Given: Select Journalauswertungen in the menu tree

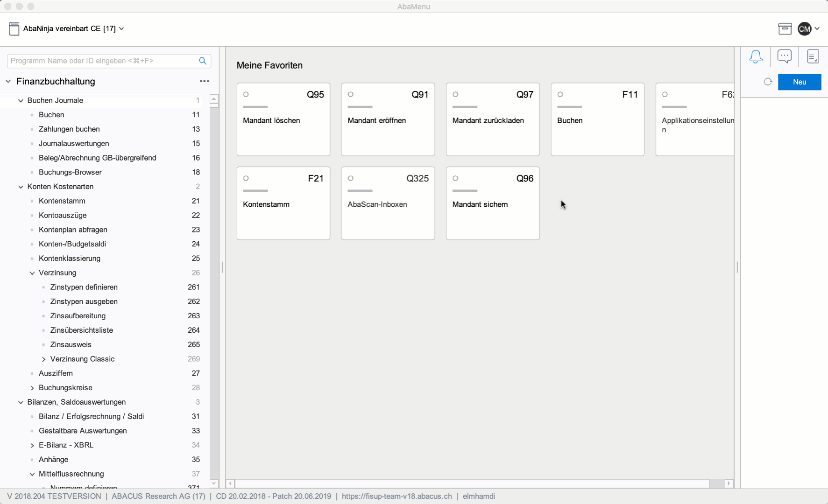Looking at the screenshot, I should [74, 143].
